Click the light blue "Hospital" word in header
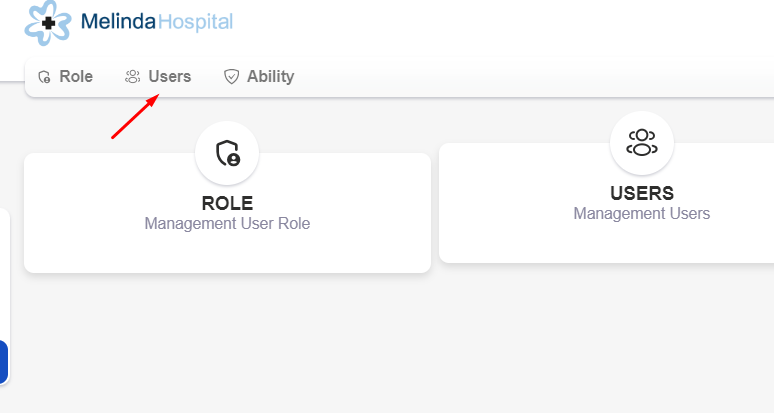Image resolution: width=774 pixels, height=413 pixels. pos(194,21)
